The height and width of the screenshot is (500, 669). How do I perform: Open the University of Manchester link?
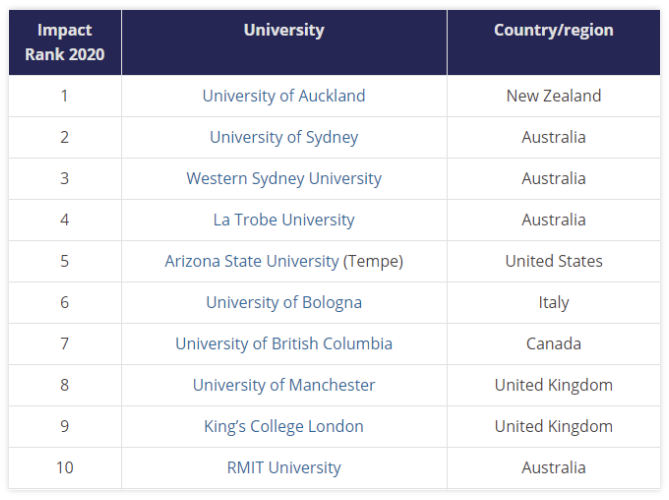click(x=284, y=385)
